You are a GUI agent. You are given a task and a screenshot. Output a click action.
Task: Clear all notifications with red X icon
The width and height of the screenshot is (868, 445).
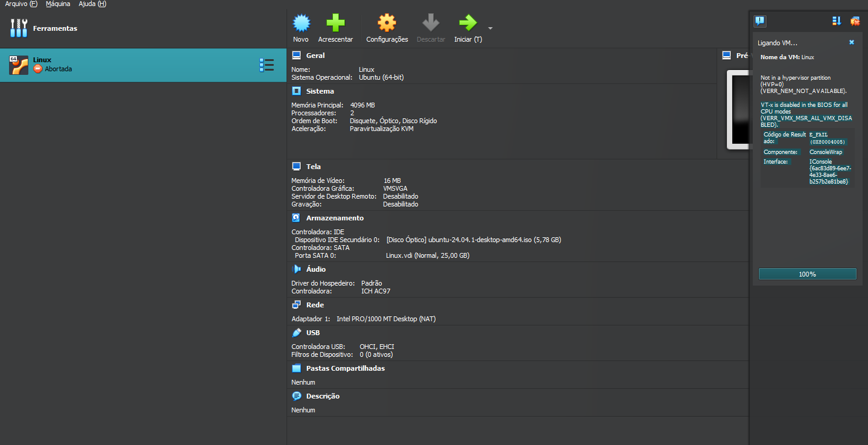(855, 21)
